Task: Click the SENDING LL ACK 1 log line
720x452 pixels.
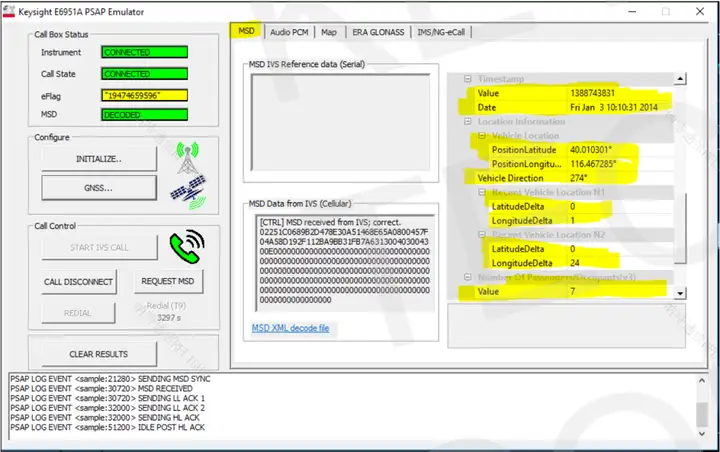Action: 108,398
